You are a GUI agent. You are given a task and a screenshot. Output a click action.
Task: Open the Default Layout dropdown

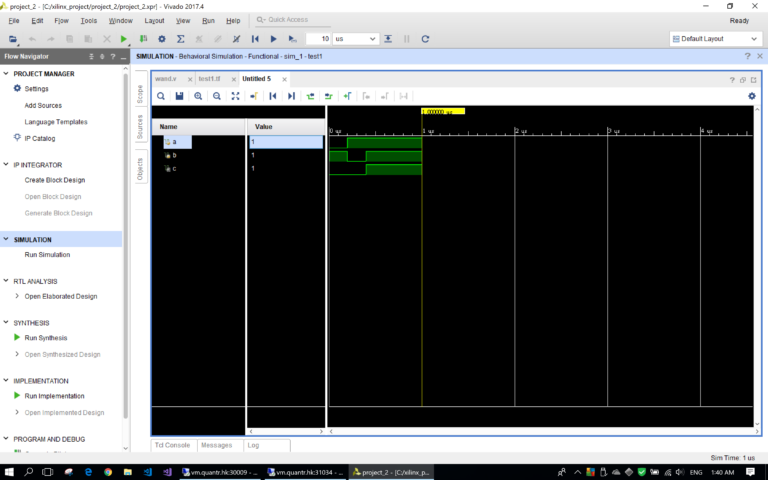click(x=716, y=39)
